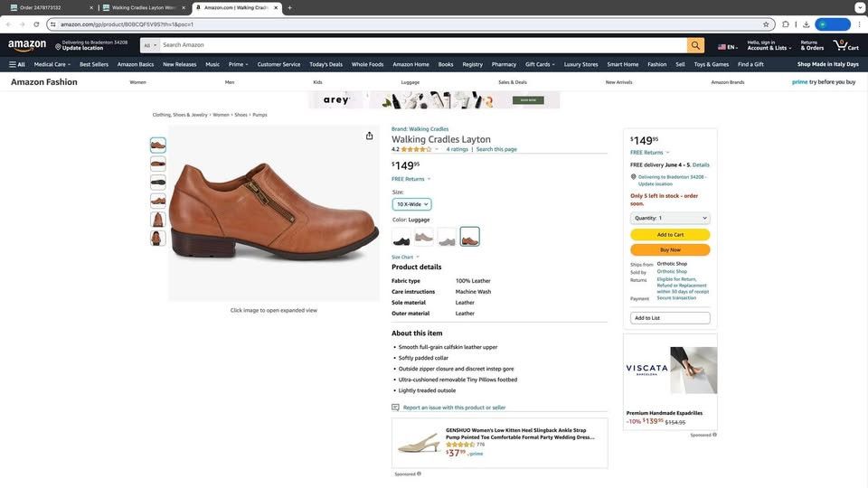
Task: Open the language EN dropdown
Action: [727, 47]
